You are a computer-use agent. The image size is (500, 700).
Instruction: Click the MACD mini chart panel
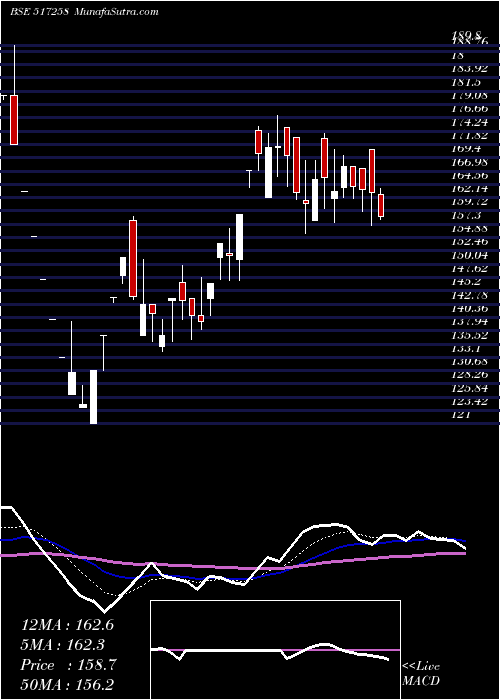click(275, 650)
